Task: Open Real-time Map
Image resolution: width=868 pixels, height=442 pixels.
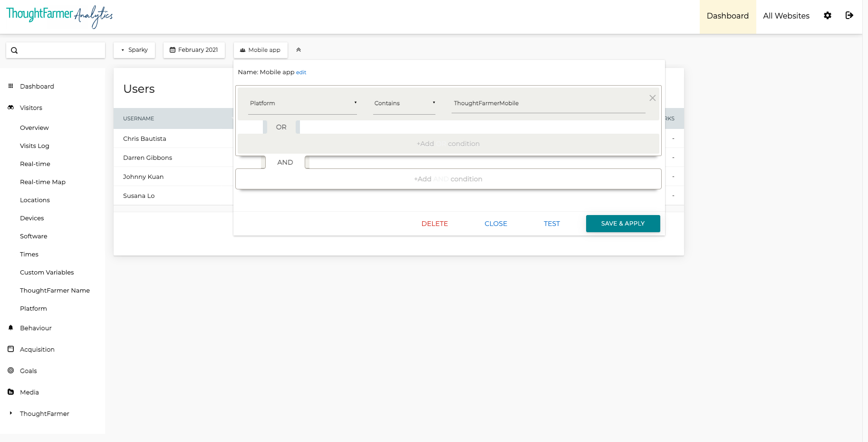Action: (x=43, y=182)
